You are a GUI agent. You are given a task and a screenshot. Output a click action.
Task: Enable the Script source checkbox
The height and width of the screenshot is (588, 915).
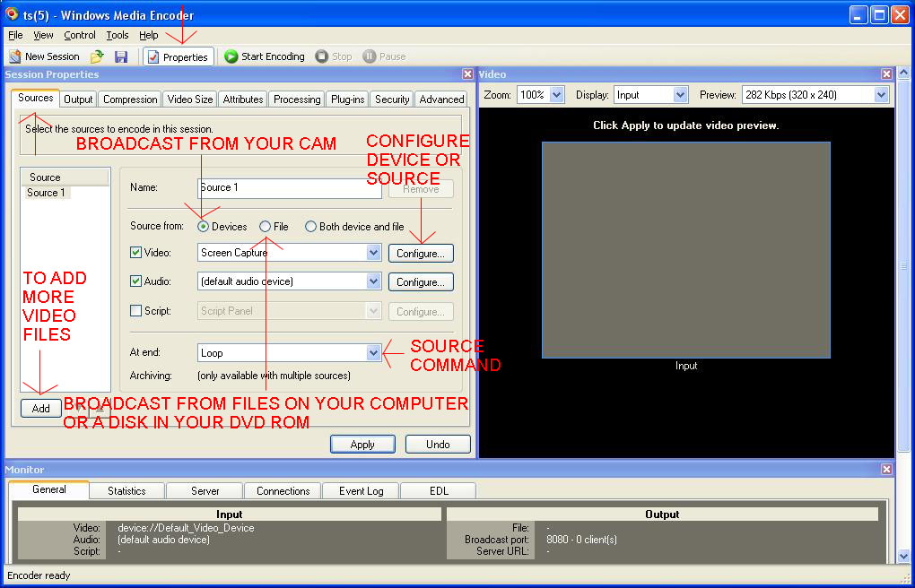135,311
